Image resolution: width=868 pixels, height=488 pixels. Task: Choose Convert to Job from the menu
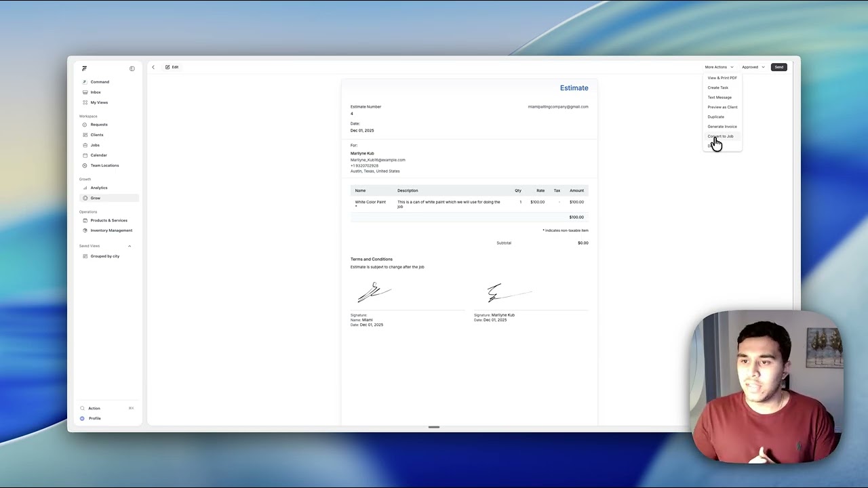coord(722,136)
